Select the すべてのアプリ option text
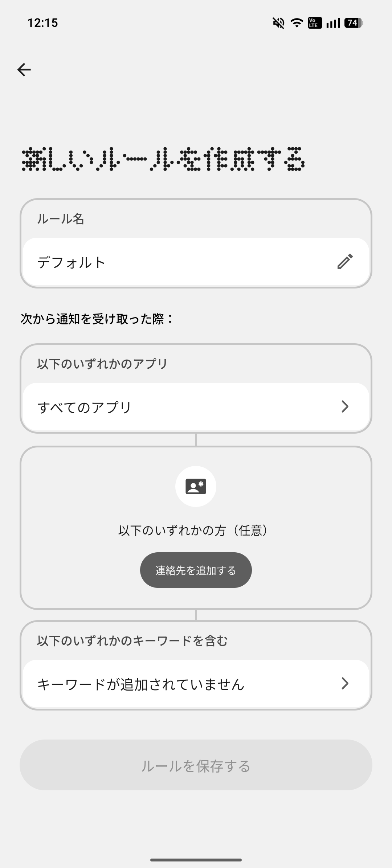The width and height of the screenshot is (392, 868). 85,407
